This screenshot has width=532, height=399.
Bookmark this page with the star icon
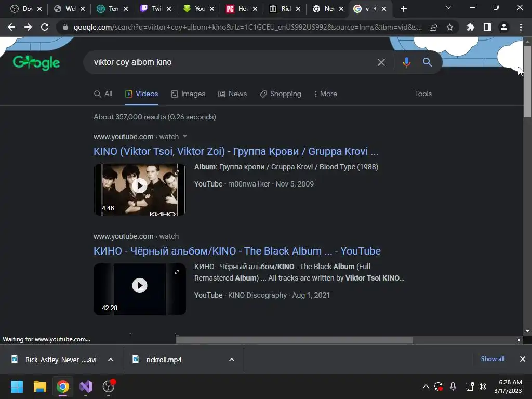pyautogui.click(x=449, y=27)
